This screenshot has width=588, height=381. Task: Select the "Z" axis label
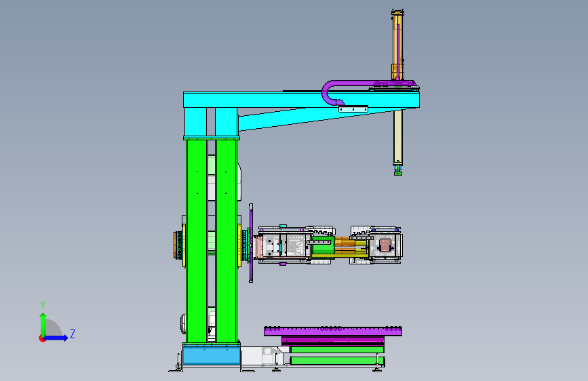[73, 334]
